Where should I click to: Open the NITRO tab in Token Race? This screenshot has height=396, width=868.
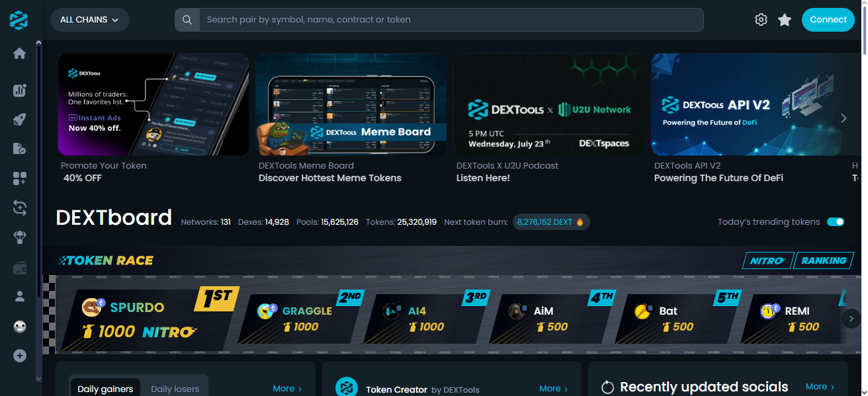pyautogui.click(x=767, y=260)
